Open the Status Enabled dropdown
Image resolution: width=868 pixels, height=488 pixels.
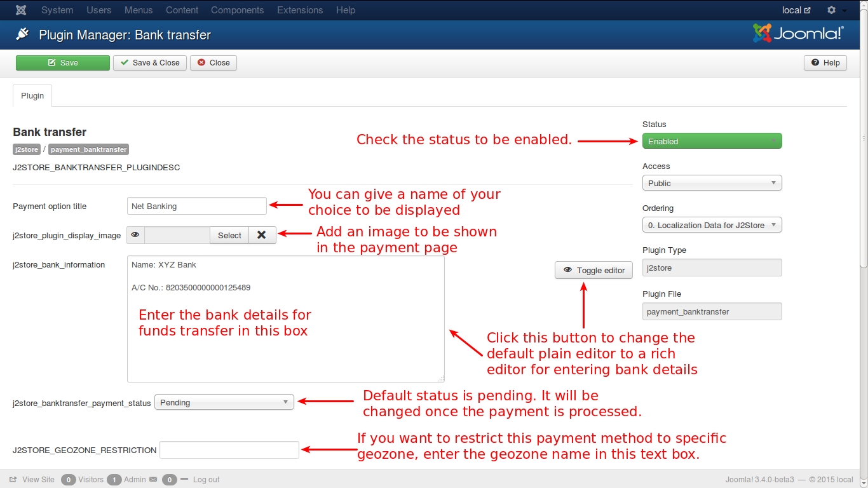(x=712, y=141)
